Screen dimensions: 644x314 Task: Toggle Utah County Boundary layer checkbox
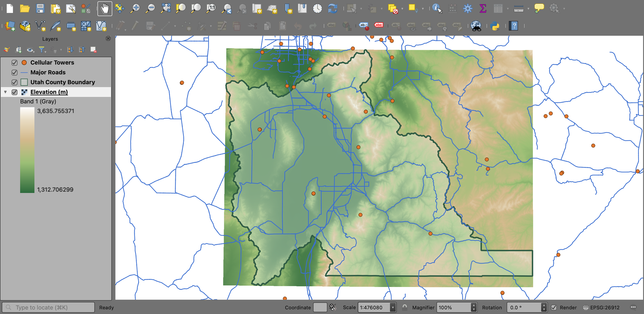(x=14, y=82)
